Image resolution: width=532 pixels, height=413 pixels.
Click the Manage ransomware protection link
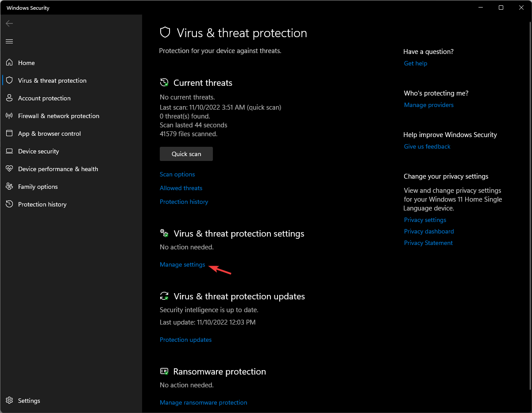point(203,402)
